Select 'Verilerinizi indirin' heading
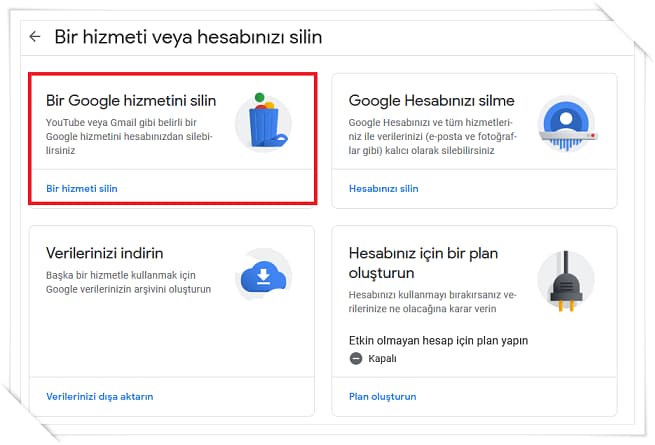This screenshot has height=445, width=655. (x=104, y=253)
